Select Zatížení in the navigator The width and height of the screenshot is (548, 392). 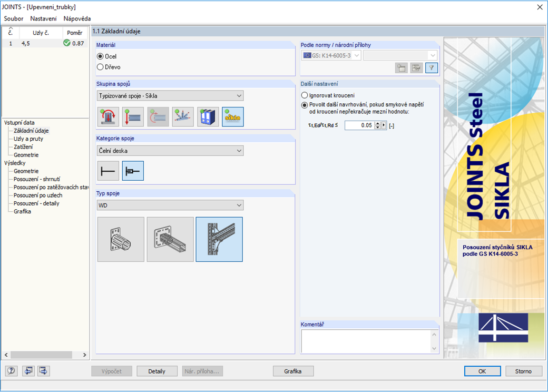point(23,147)
